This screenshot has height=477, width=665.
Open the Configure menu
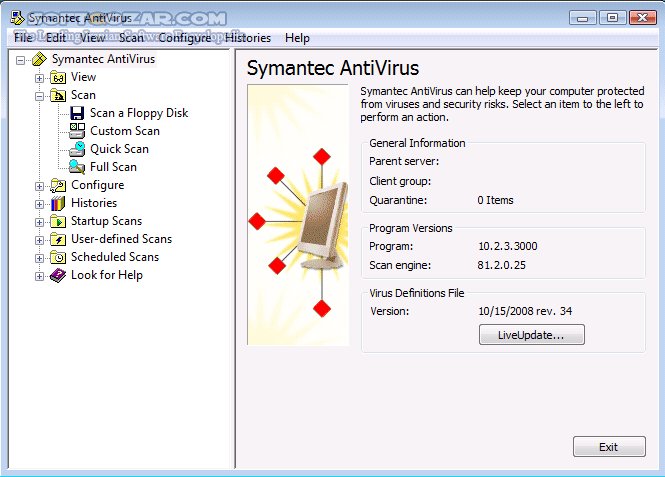(185, 38)
